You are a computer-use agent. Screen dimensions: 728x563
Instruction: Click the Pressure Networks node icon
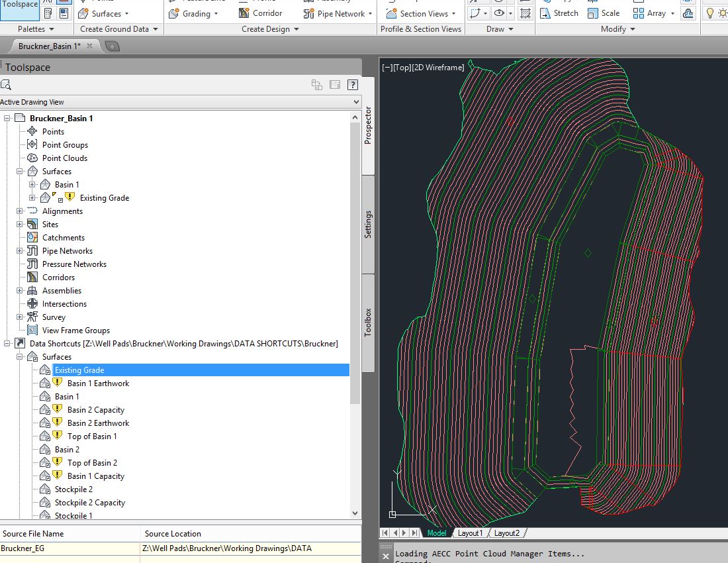32,264
